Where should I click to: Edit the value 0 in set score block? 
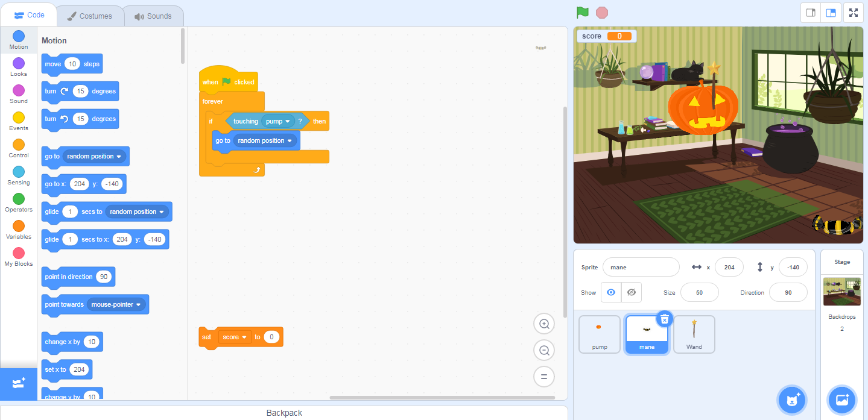271,337
